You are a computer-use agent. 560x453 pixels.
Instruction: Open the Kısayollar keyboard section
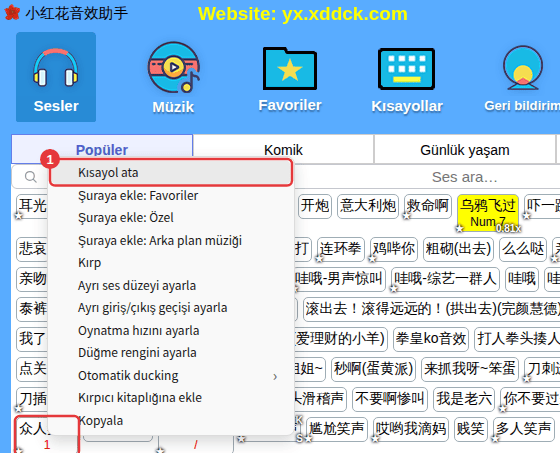[x=406, y=80]
